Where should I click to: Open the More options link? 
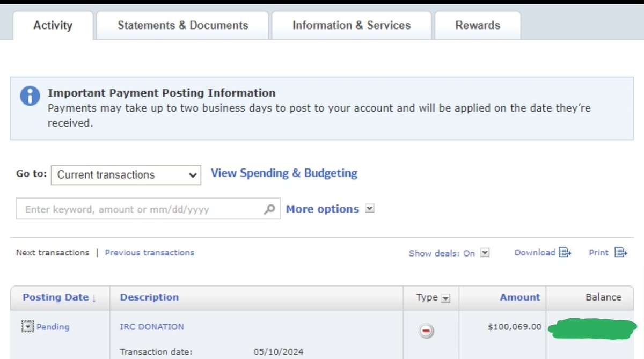click(x=323, y=209)
